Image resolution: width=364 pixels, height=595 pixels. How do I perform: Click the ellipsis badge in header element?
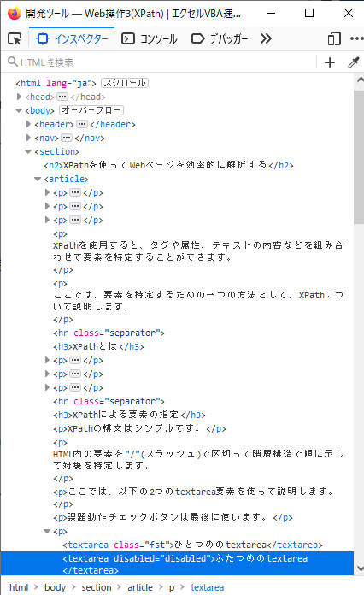tap(82, 124)
